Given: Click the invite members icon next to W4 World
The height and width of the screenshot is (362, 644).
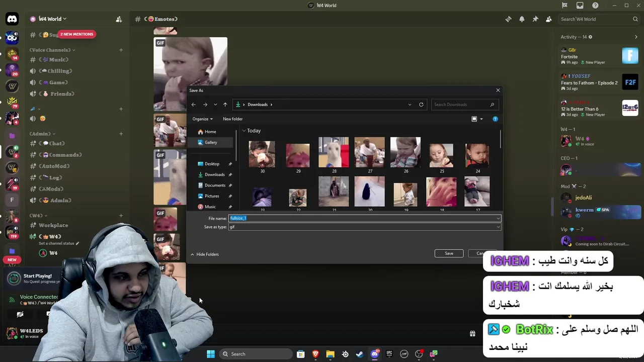Looking at the screenshot, I should point(119,19).
